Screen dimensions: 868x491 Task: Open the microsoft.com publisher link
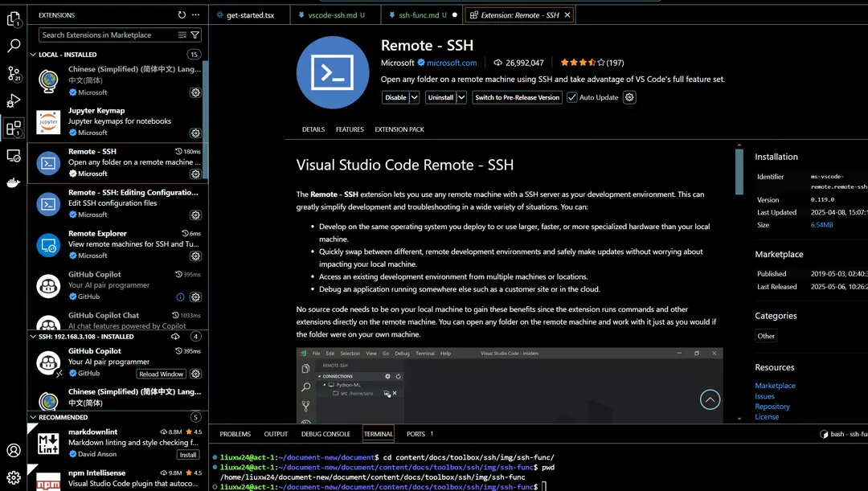(452, 63)
